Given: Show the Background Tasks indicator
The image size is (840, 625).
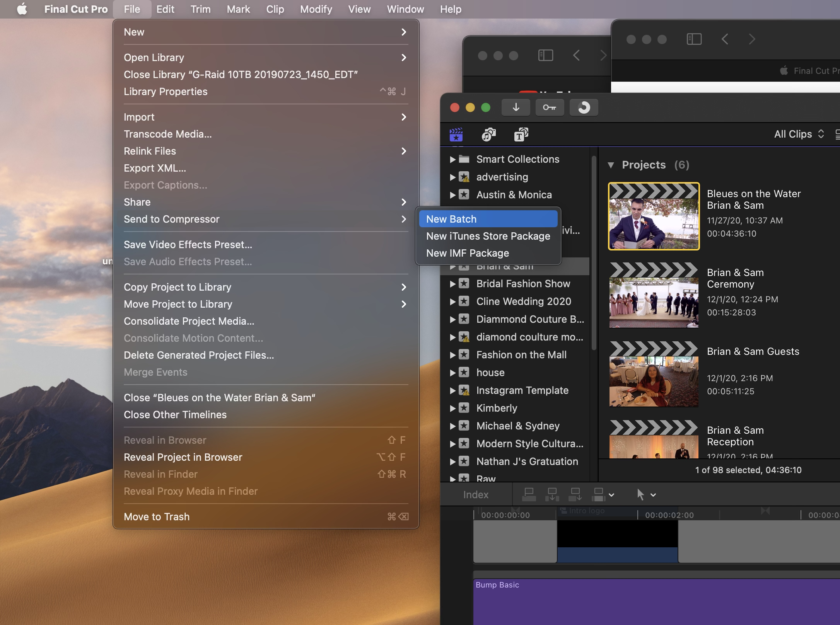Looking at the screenshot, I should click(584, 107).
